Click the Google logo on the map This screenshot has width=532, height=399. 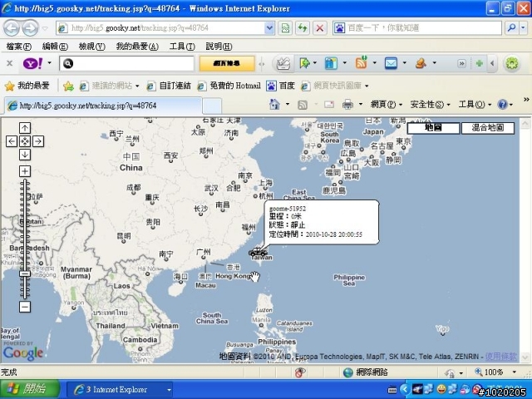(x=23, y=352)
